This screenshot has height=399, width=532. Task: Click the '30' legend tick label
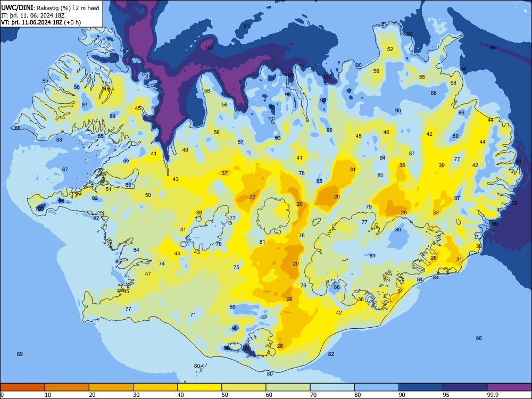point(136,395)
